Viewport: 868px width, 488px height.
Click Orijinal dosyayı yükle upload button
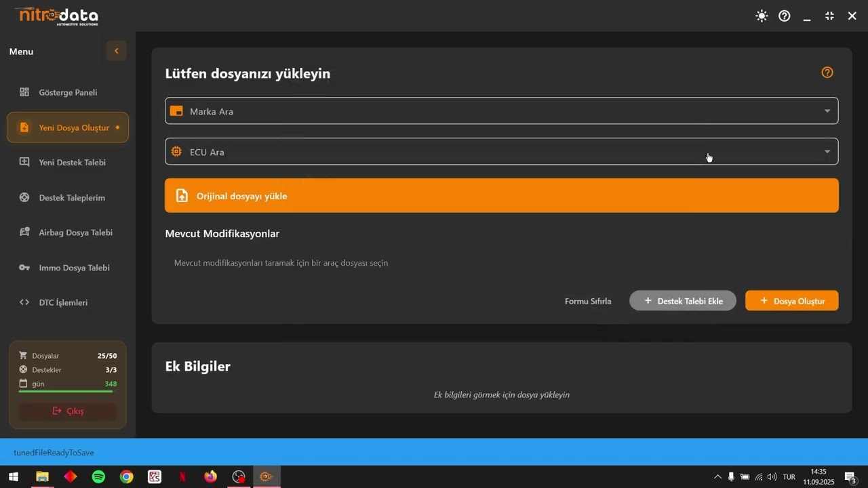(x=502, y=196)
